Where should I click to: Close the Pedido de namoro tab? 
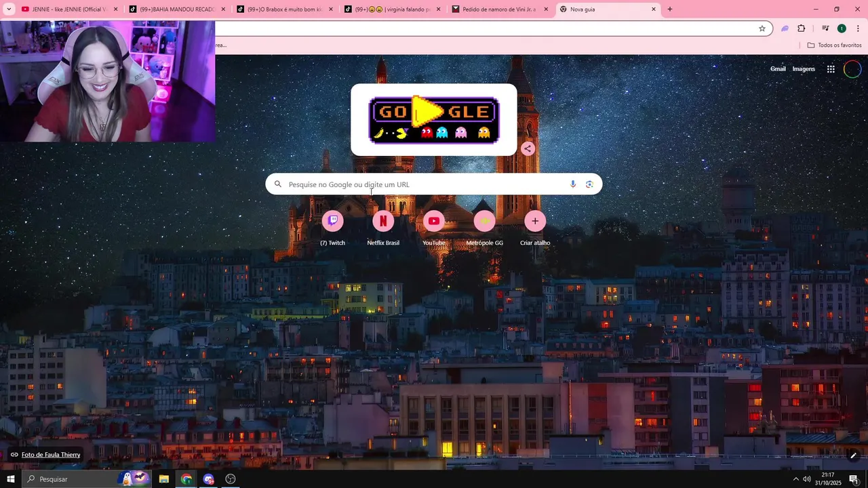(x=546, y=9)
